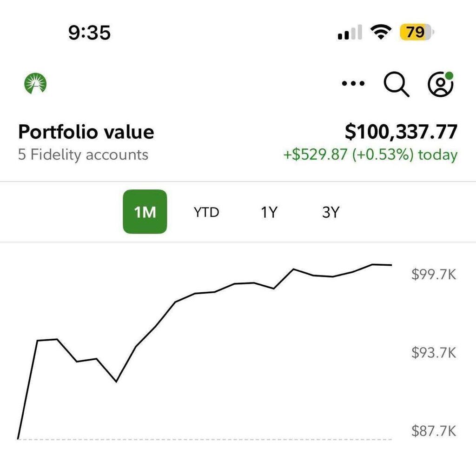Select the 1M time range tab

tap(145, 212)
